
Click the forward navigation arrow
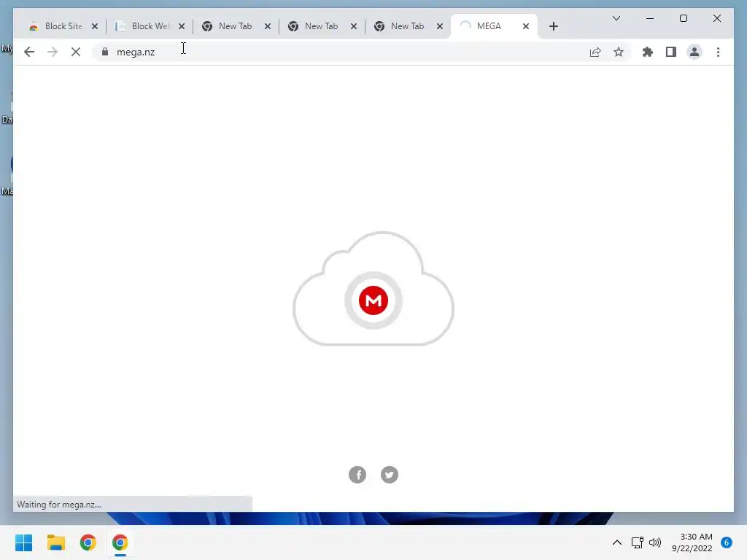click(53, 52)
